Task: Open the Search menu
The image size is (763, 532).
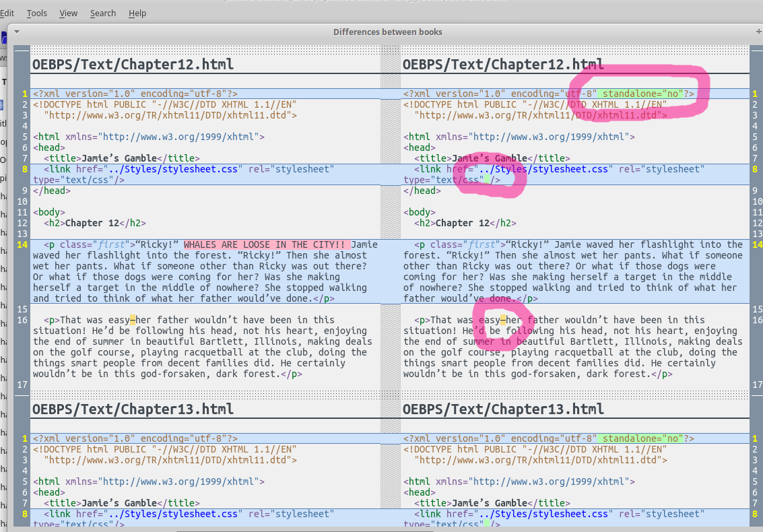Action: click(102, 13)
